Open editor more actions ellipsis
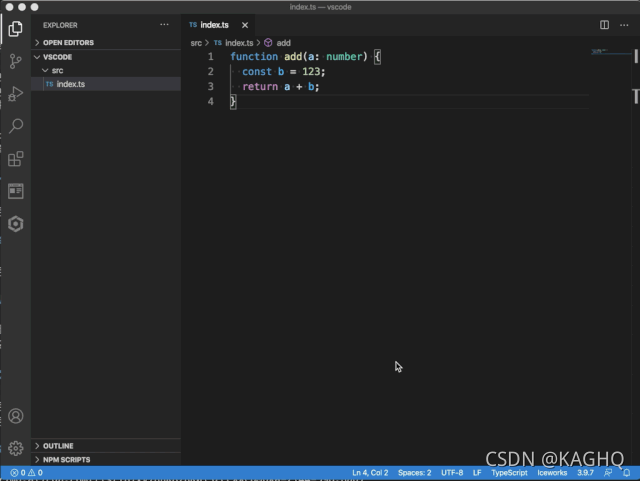Screen dimensions: 640x481 pyautogui.click(x=624, y=25)
